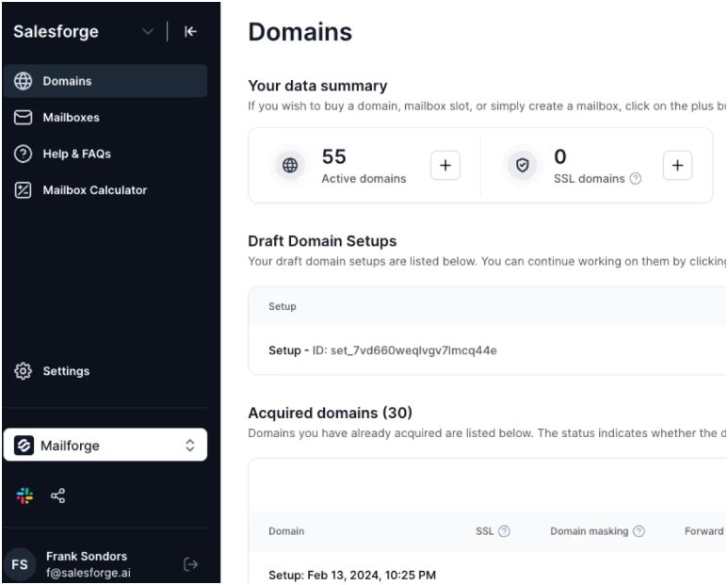Open the Domain masking help icon
728x585 pixels.
(639, 531)
